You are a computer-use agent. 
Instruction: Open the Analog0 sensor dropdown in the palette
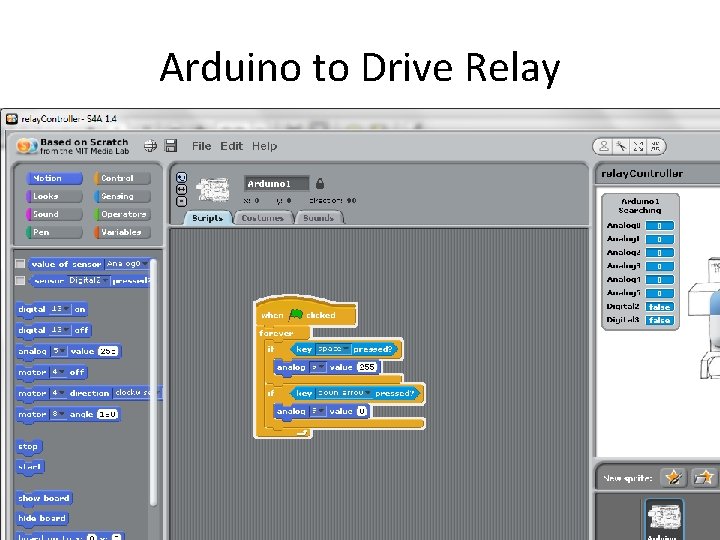126,264
